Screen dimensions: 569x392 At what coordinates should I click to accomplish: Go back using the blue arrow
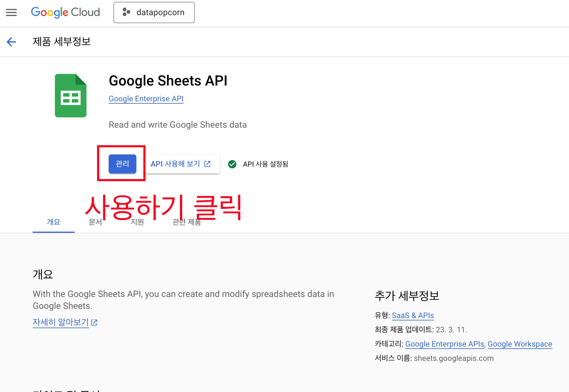pos(11,42)
